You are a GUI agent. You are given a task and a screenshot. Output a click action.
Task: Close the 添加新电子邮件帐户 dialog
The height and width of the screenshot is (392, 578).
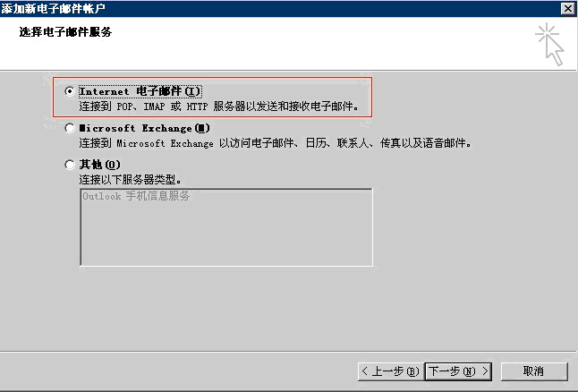click(568, 8)
